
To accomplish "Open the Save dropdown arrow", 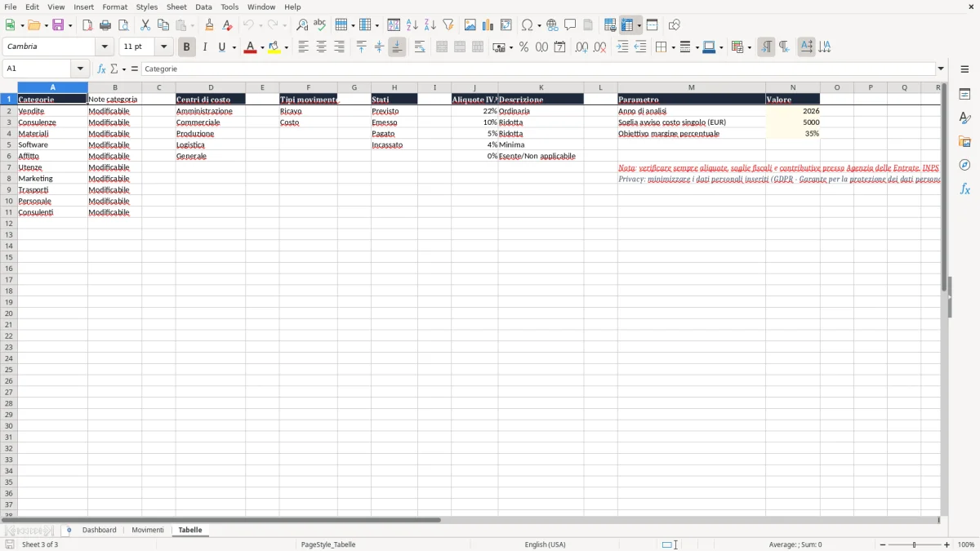I will pyautogui.click(x=69, y=25).
